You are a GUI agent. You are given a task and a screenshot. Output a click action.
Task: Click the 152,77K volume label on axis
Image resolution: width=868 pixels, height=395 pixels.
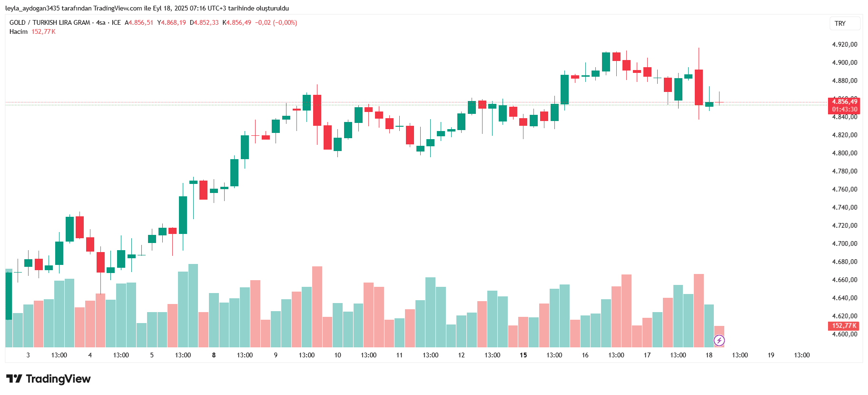[x=844, y=326]
